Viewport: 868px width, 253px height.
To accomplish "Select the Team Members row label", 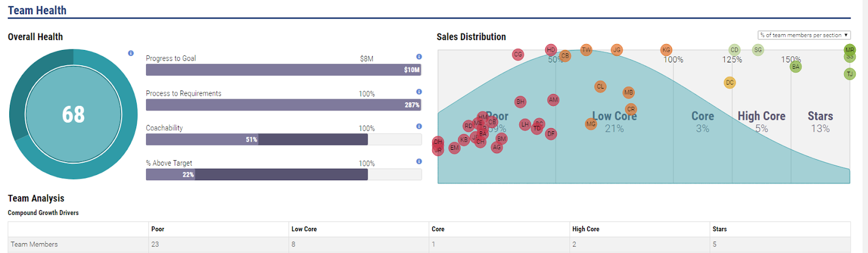I will (x=34, y=244).
